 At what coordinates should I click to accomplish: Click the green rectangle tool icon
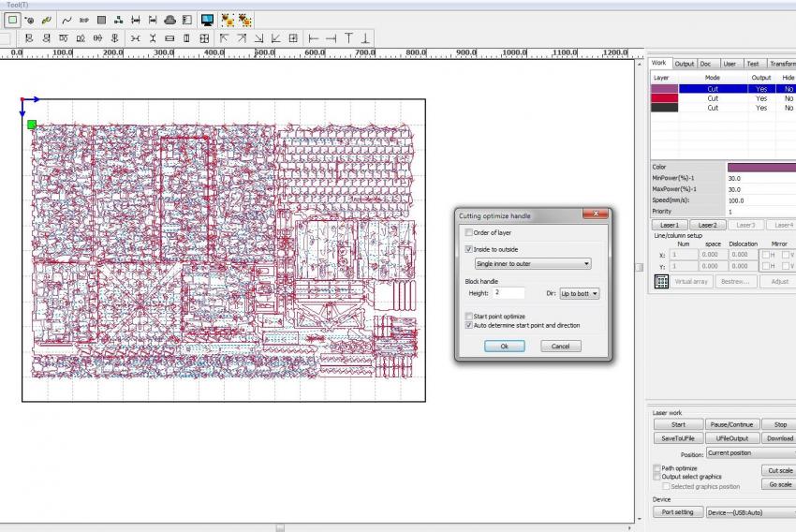(x=13, y=20)
